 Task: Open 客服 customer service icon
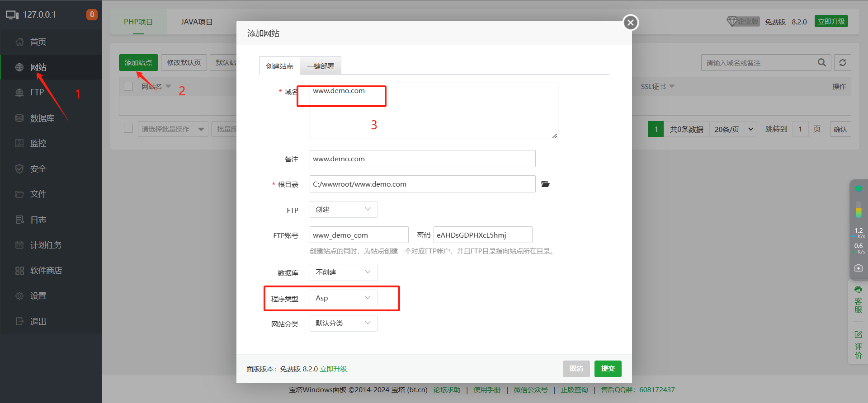(x=858, y=290)
